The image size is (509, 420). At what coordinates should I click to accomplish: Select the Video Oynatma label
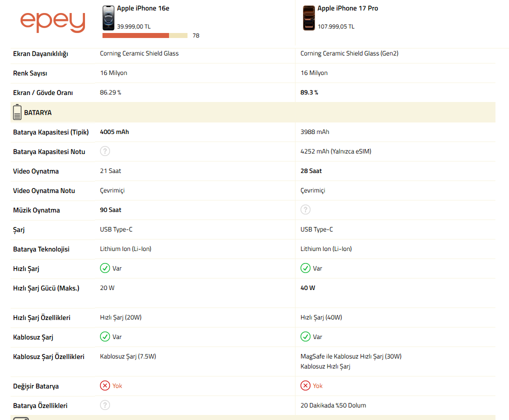(x=35, y=171)
